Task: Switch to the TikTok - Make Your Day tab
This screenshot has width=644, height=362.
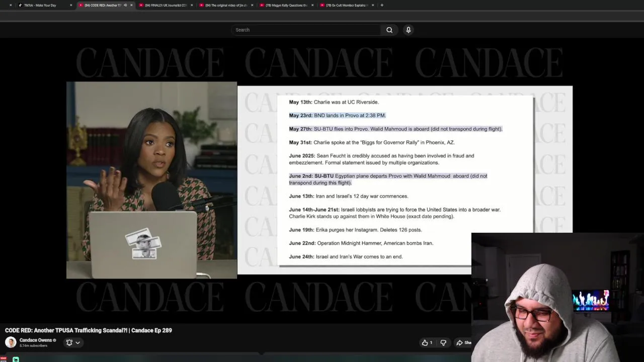Action: [x=45, y=5]
